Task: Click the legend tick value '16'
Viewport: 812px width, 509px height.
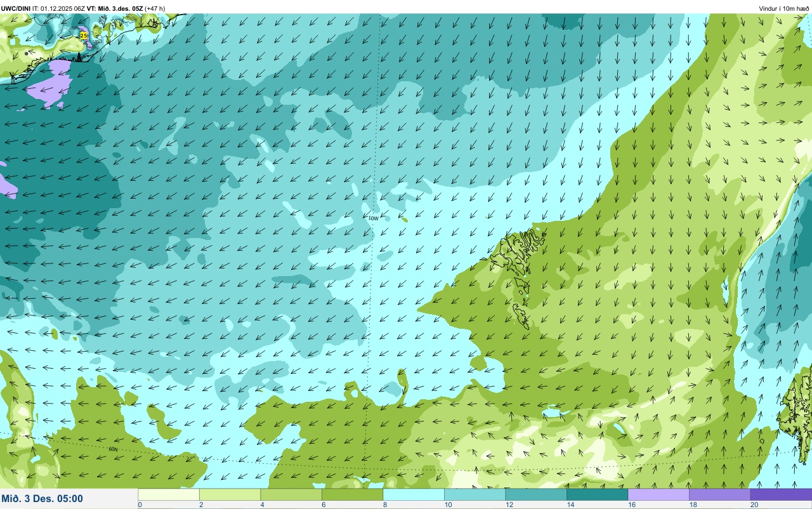Action: tap(632, 505)
